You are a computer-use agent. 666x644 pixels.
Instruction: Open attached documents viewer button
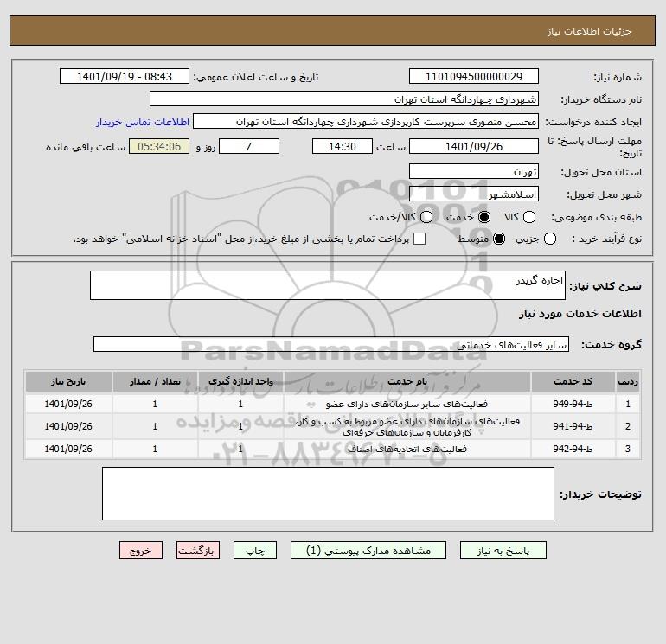pos(368,551)
